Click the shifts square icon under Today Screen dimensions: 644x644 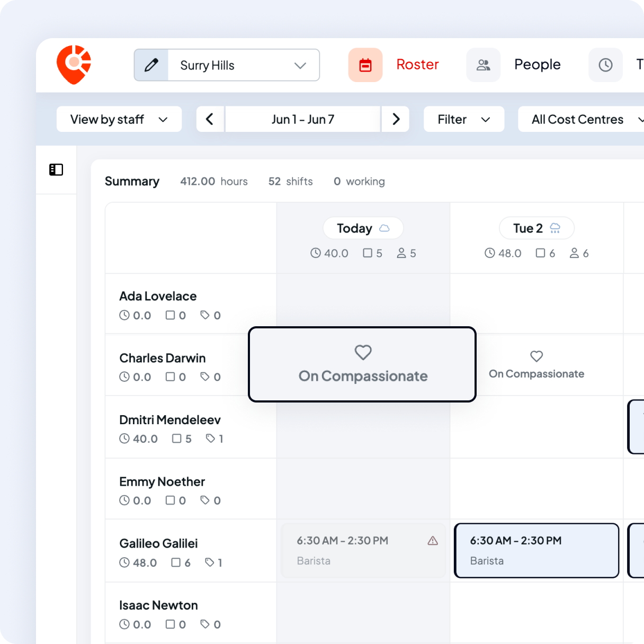pos(368,253)
